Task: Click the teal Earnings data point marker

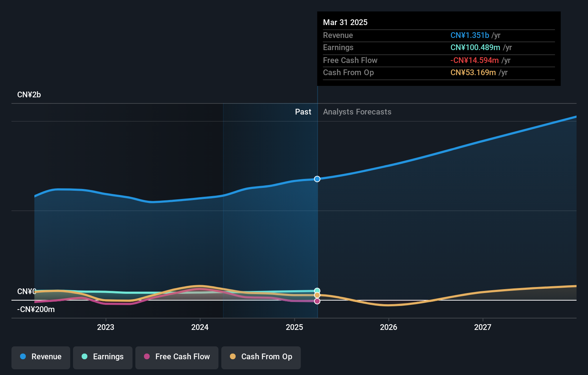Action: click(x=317, y=291)
